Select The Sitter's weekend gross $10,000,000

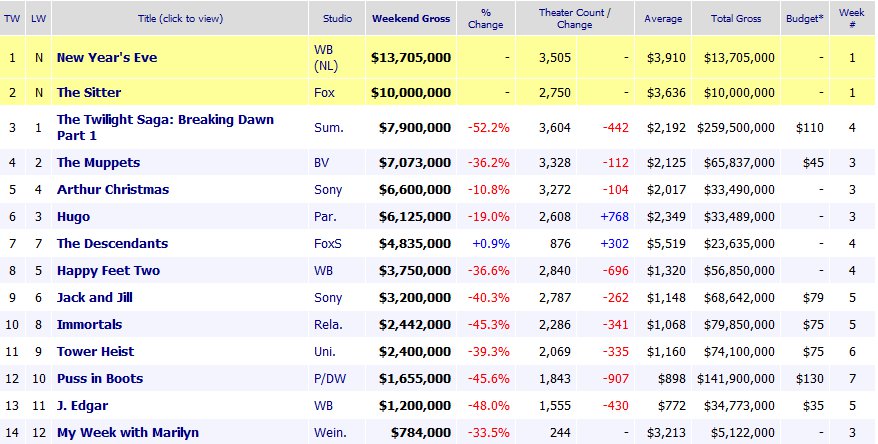tap(411, 93)
